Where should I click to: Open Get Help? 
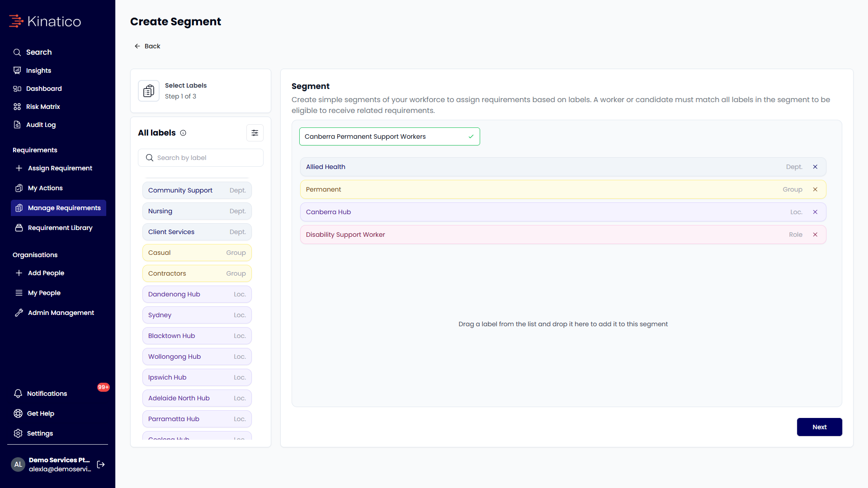(34, 413)
